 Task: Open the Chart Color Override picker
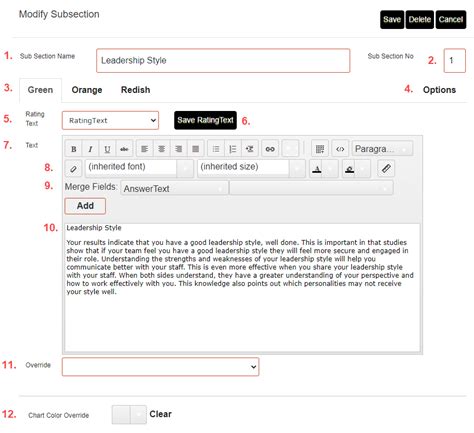[x=129, y=415]
